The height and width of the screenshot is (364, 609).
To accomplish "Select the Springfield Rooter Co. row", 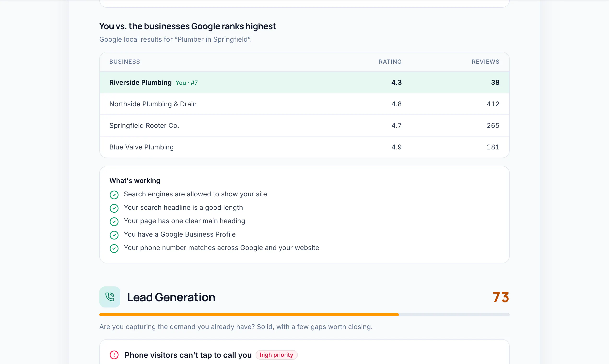I will click(x=304, y=125).
